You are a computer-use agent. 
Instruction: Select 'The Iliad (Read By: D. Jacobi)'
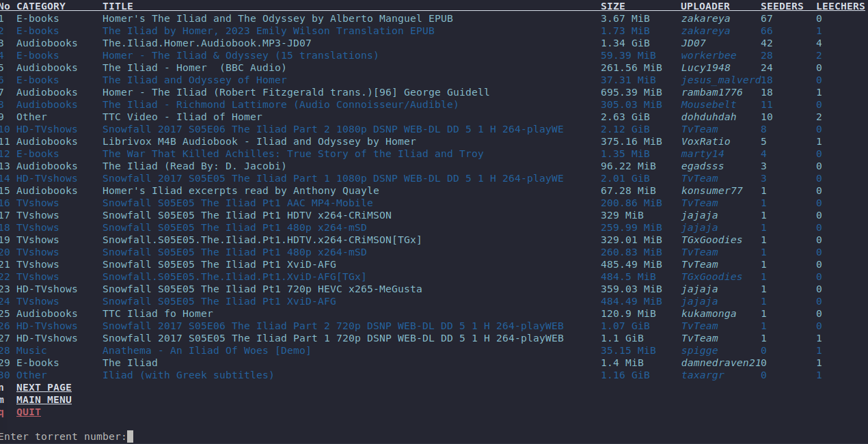[x=195, y=166]
